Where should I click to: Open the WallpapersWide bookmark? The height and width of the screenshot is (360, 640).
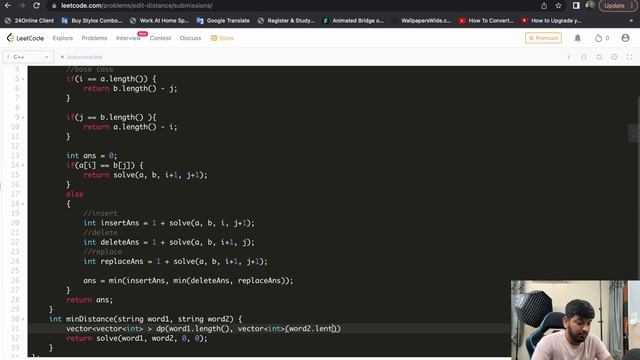(x=421, y=20)
